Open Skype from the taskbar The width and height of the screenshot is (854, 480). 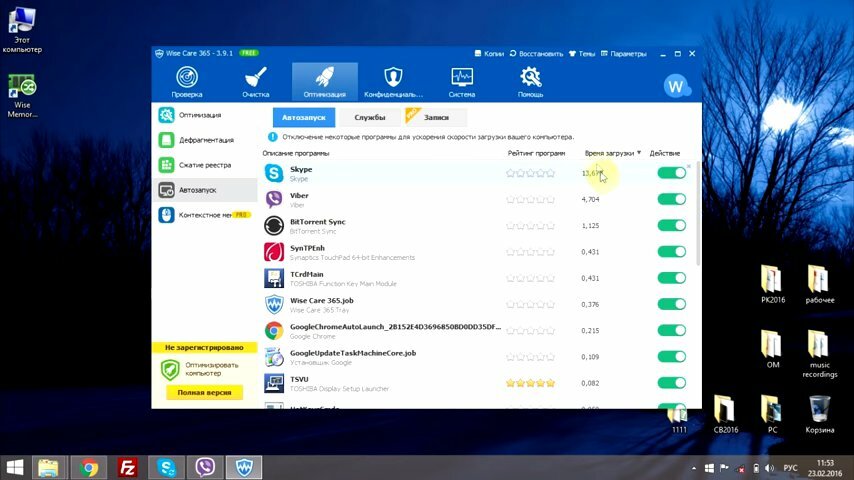pyautogui.click(x=166, y=467)
